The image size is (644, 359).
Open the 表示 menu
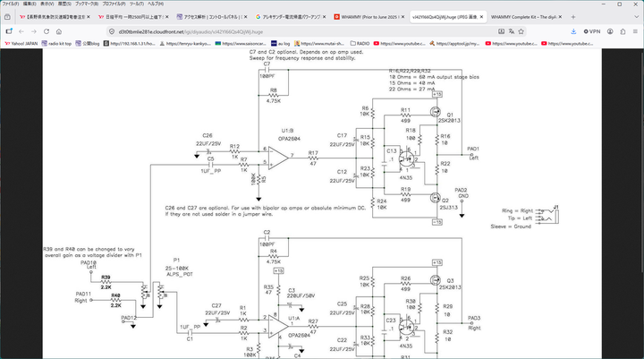[x=47, y=4]
